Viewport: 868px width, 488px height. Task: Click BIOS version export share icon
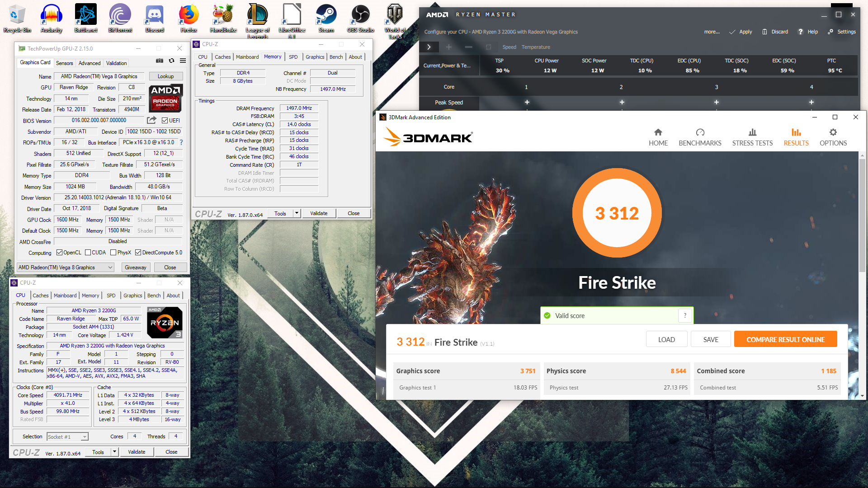point(152,120)
